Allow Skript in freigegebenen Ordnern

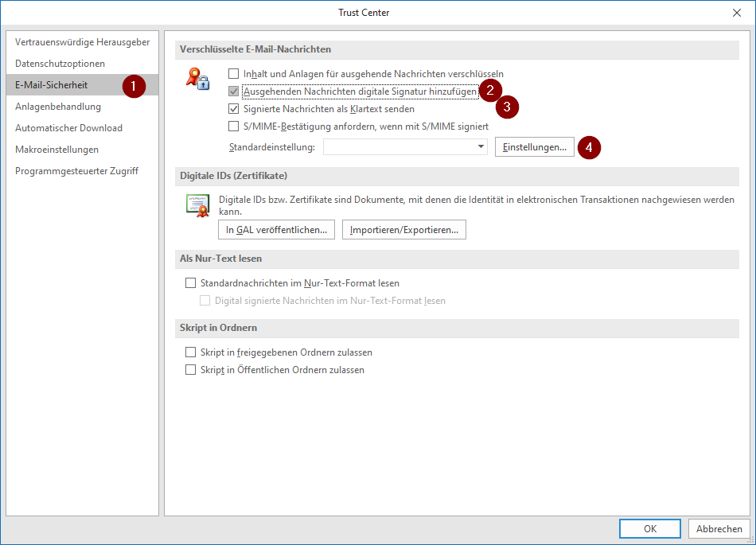(x=190, y=352)
